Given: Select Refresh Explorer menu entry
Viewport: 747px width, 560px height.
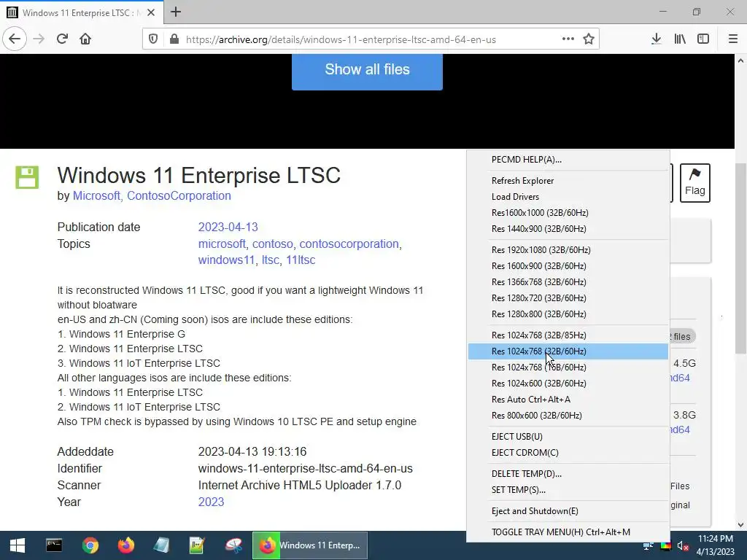Looking at the screenshot, I should click(x=568, y=181).
